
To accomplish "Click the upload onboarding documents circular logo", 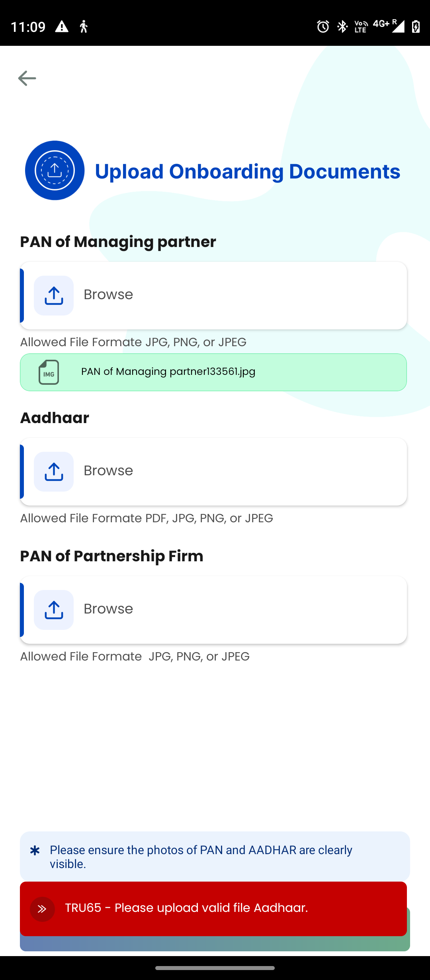I will pyautogui.click(x=55, y=171).
